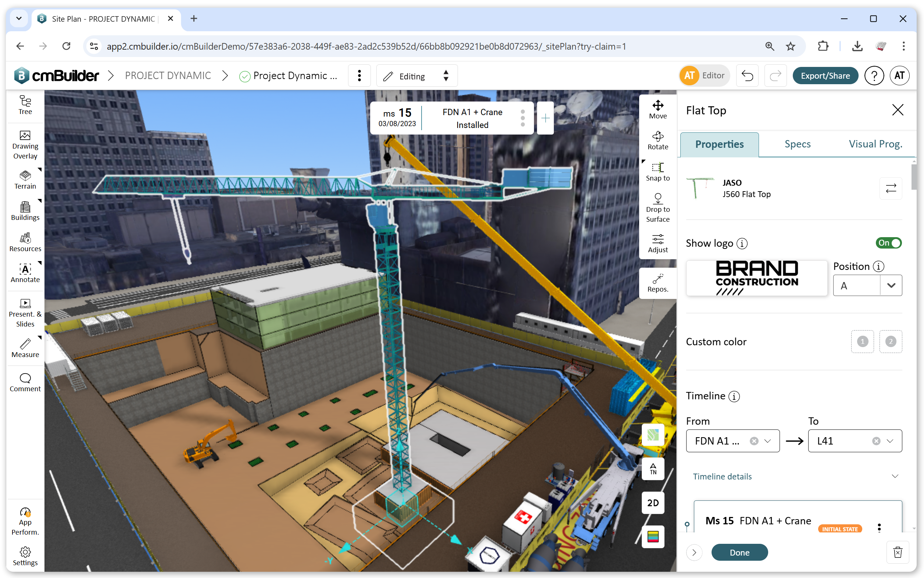The image size is (924, 578).
Task: Bookmark page with star icon
Action: tap(790, 46)
